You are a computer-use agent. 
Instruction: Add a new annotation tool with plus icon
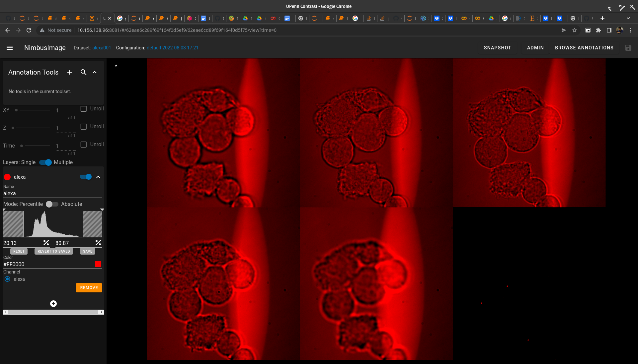69,72
